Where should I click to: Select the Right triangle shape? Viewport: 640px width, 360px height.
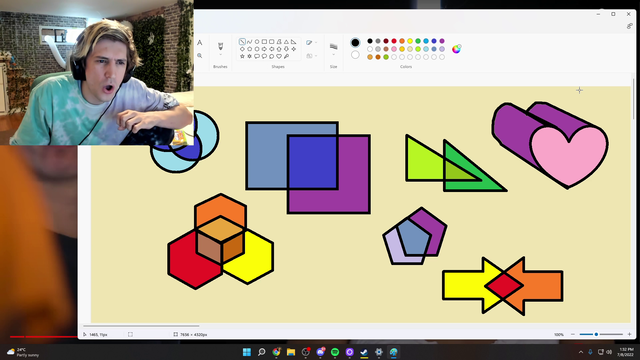[x=293, y=42]
